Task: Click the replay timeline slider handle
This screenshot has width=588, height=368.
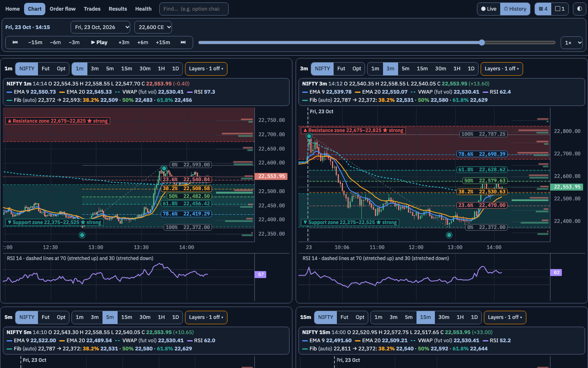Action: 482,43
